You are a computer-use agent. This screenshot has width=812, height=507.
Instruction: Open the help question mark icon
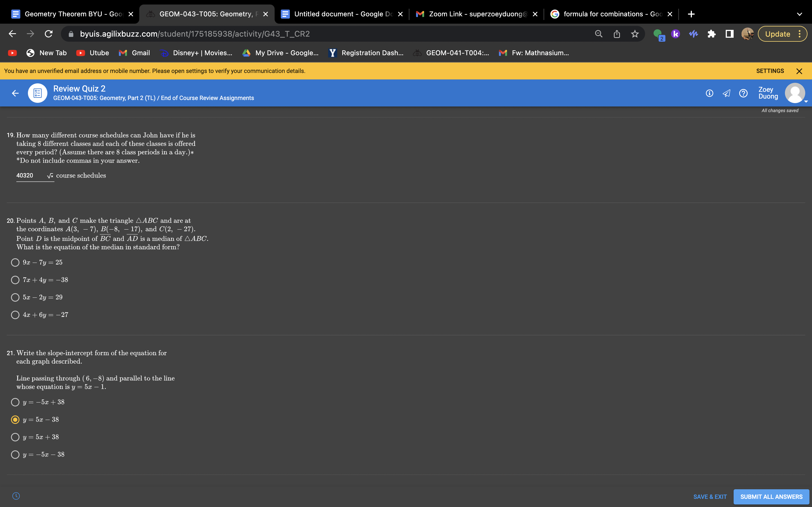tap(743, 93)
